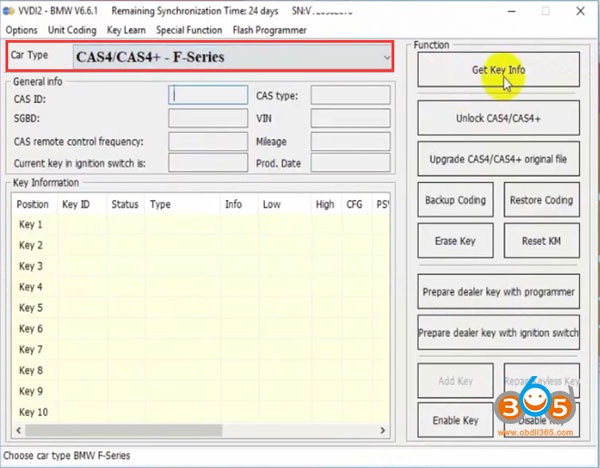This screenshot has width=600, height=468.
Task: Click the Status column header
Action: coord(125,204)
